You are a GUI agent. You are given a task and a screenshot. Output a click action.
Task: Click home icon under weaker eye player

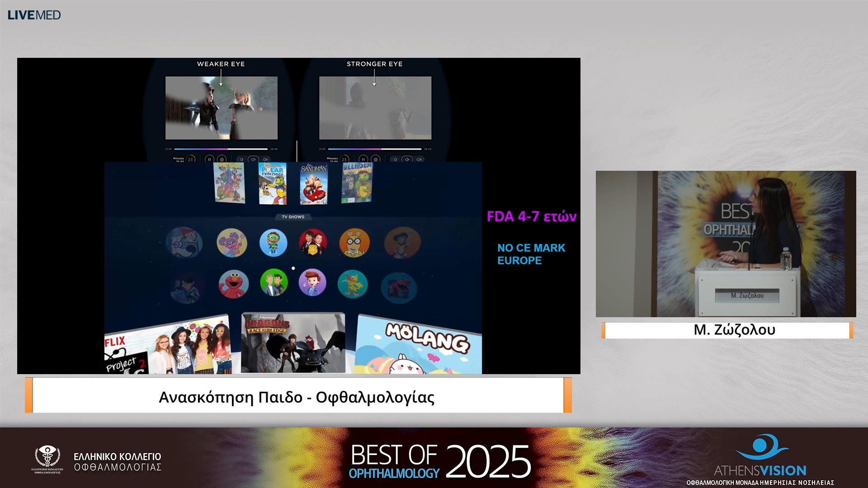222,159
